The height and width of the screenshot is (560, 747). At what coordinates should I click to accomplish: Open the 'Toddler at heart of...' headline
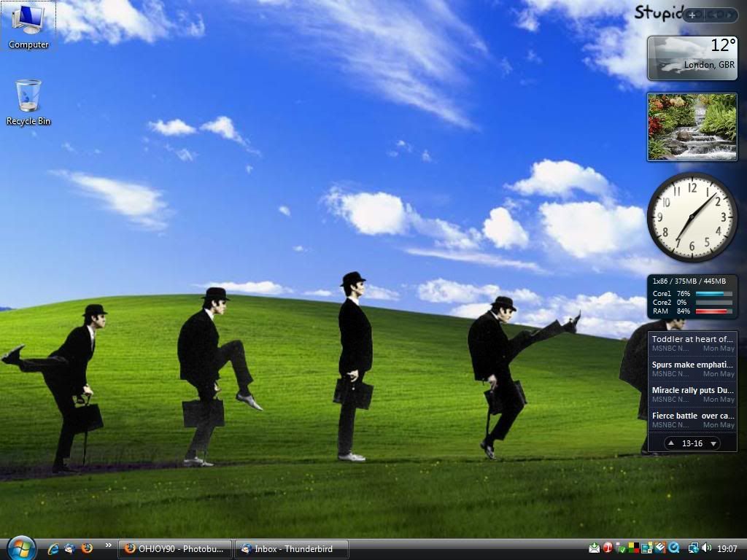click(x=692, y=340)
